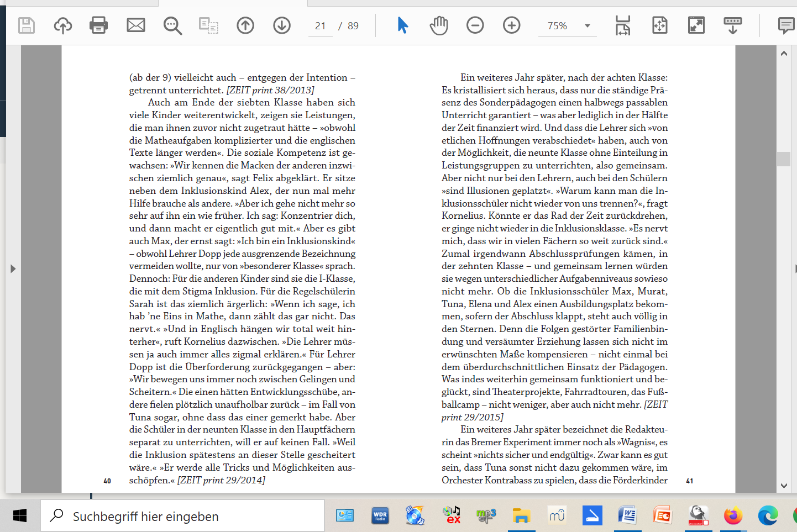Zoom in with plus button
This screenshot has height=532, width=797.
[x=511, y=25]
